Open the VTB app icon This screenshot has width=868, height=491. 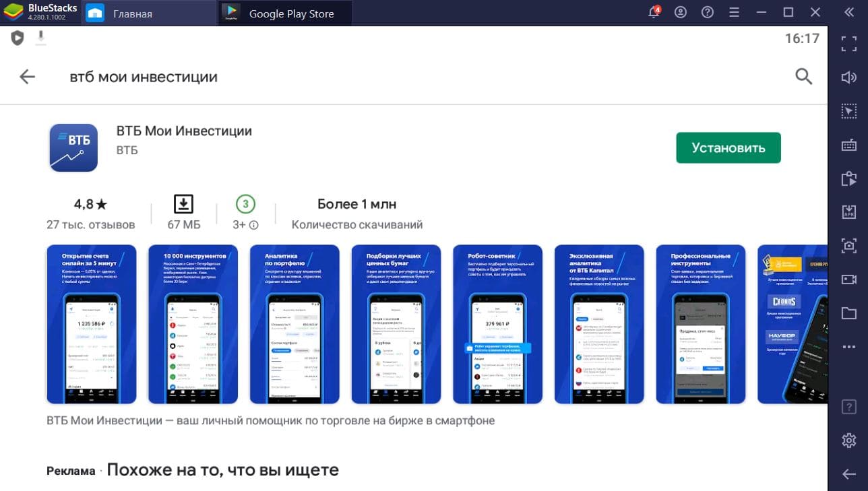[x=73, y=148]
